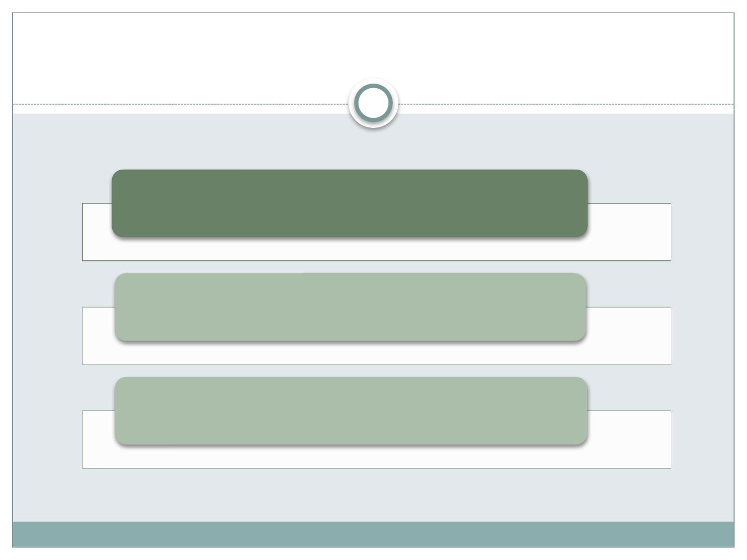Viewport: 747px width, 560px height.
Task: Select the middle light green rounded box
Action: coord(350,307)
